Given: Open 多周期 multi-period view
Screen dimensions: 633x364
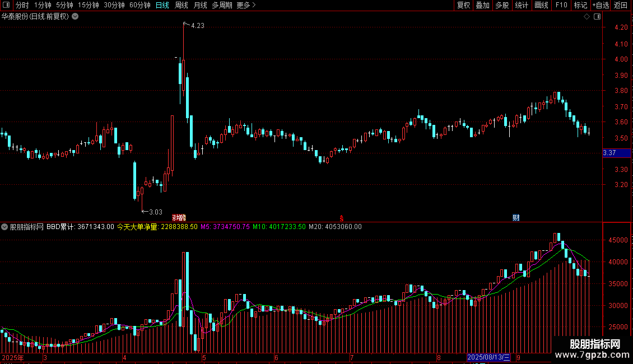Looking at the screenshot, I should click(222, 5).
